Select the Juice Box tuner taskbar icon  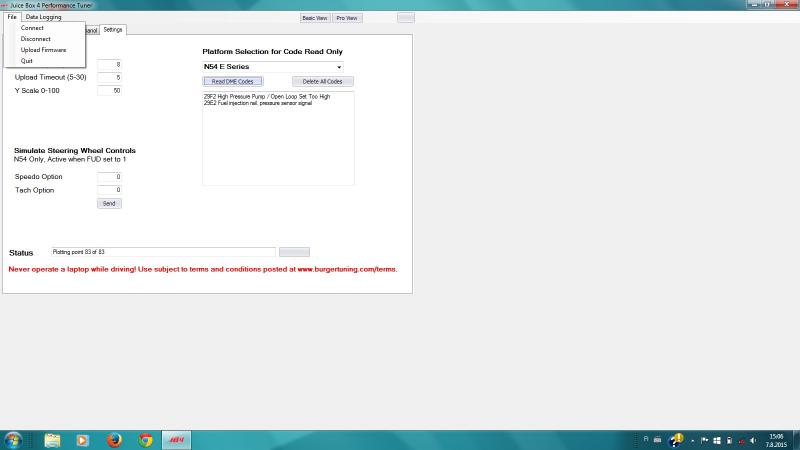[x=176, y=440]
